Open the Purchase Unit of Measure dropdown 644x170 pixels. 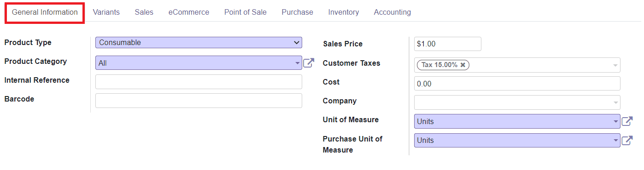pos(517,141)
